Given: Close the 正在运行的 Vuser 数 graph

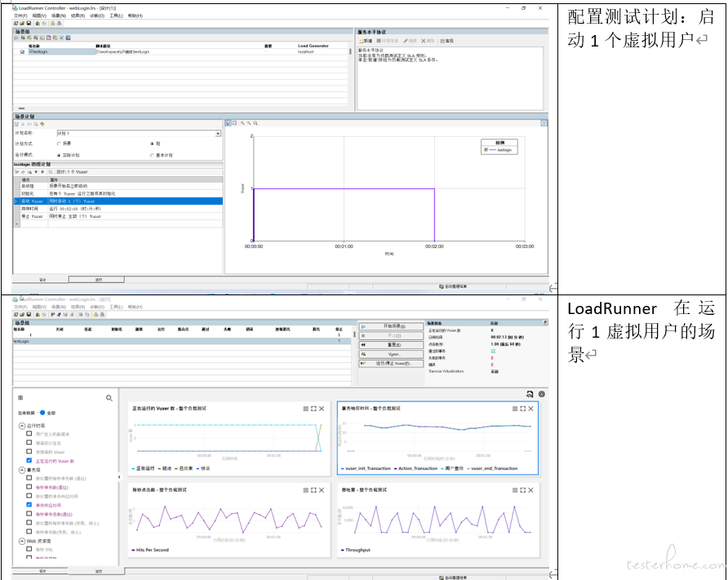Looking at the screenshot, I should coord(322,409).
